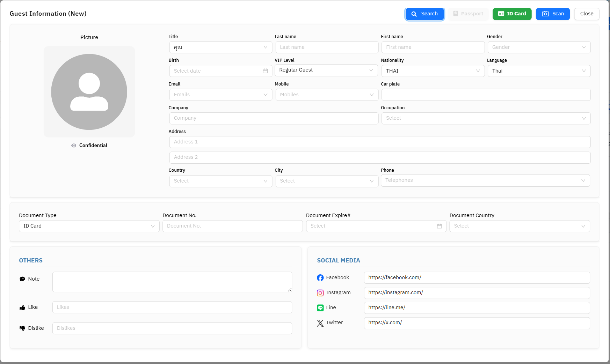Click the Note speech bubble icon

click(22, 279)
